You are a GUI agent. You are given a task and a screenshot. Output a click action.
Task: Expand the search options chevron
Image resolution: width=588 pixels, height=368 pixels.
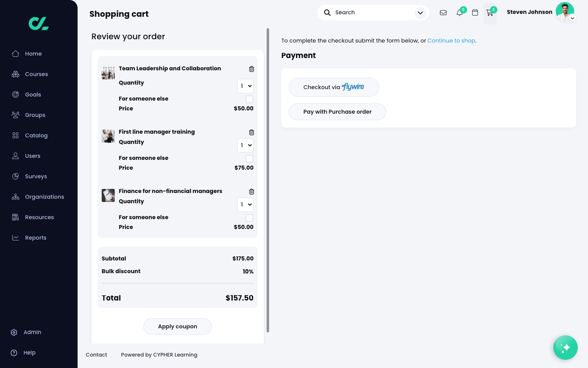tap(420, 13)
